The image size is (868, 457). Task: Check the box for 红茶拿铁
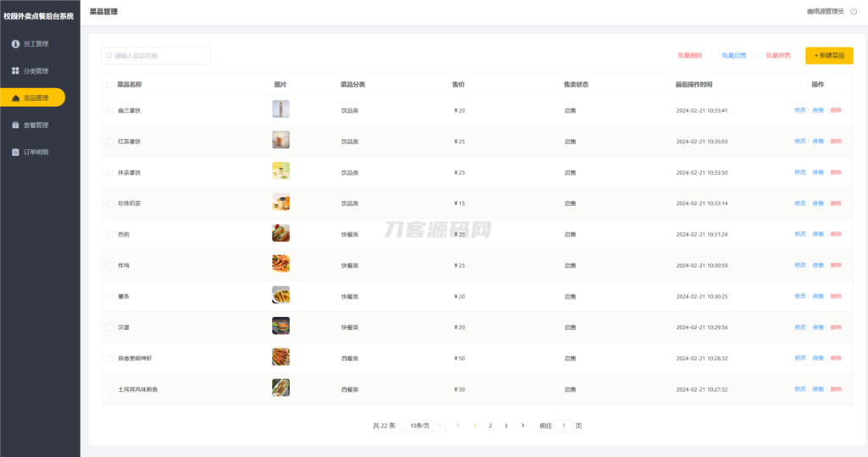(x=109, y=142)
